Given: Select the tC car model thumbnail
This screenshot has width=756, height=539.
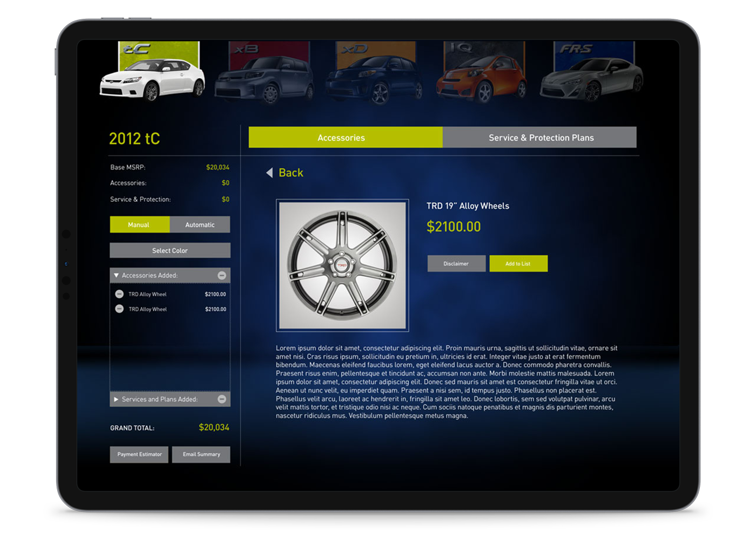Looking at the screenshot, I should (x=153, y=72).
